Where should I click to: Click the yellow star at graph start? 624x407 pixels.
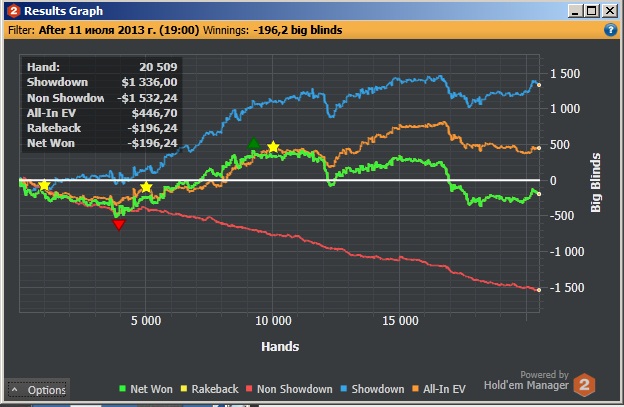44,185
